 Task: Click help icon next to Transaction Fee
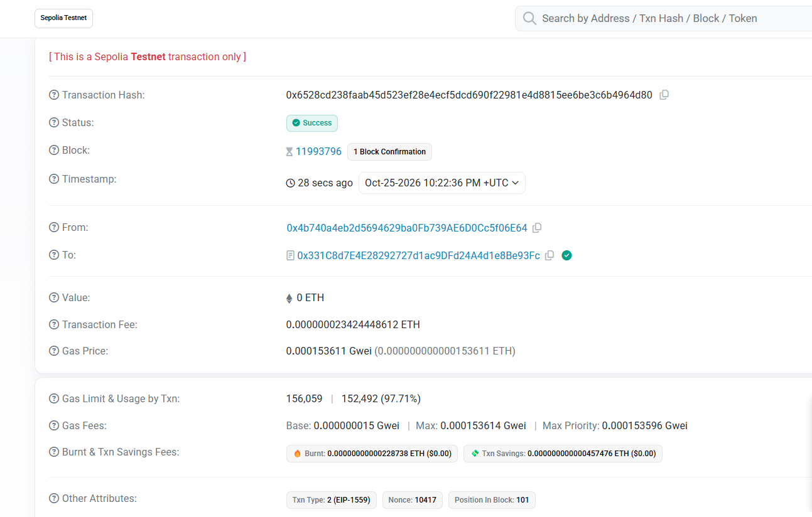point(54,325)
